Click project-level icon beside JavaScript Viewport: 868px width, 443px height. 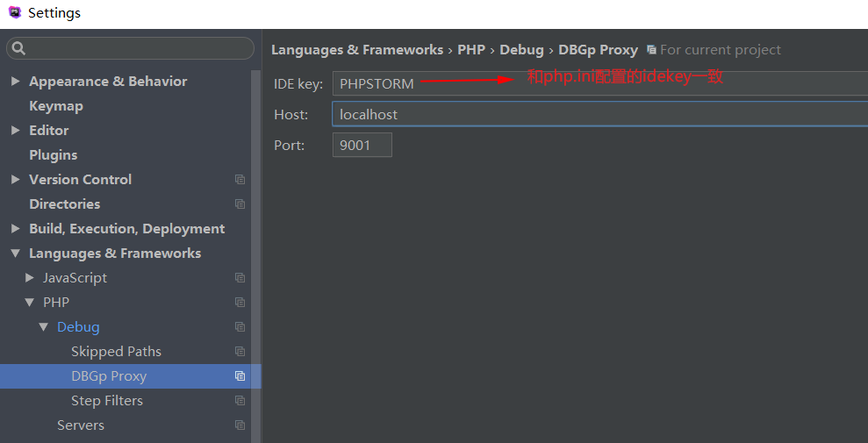click(240, 277)
